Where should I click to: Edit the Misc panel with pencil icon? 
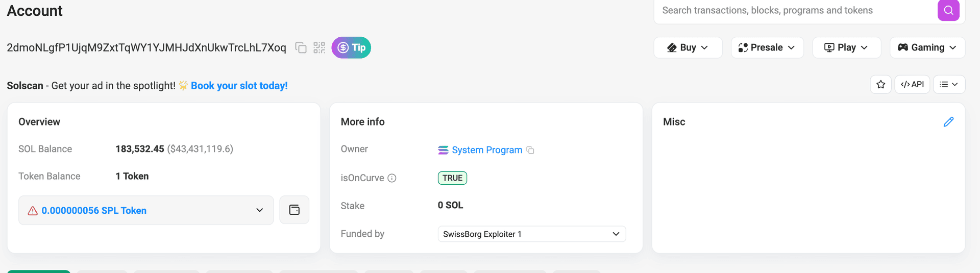click(x=948, y=122)
